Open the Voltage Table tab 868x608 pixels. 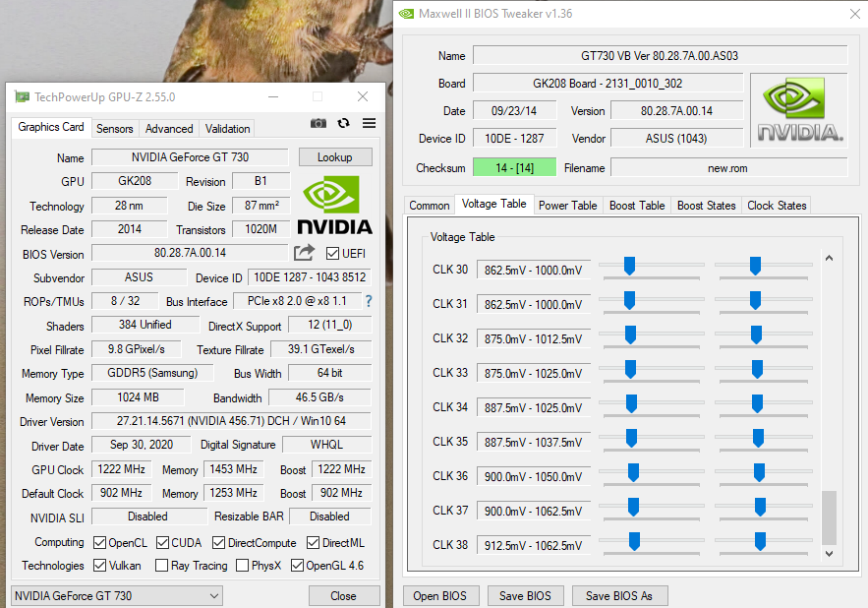pos(493,204)
